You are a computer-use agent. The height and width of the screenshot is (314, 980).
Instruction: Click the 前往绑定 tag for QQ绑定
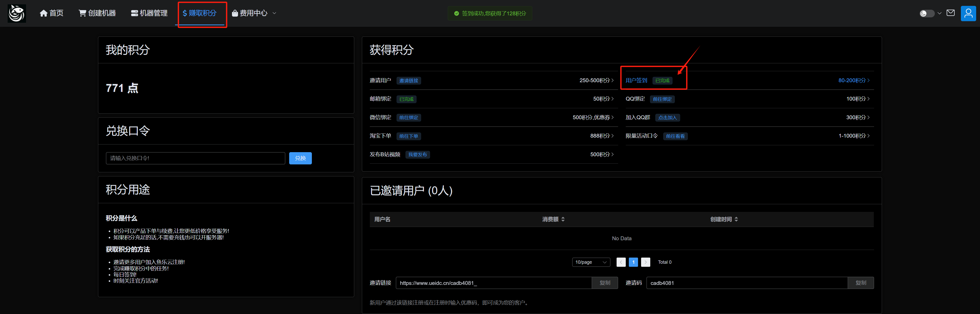point(662,99)
